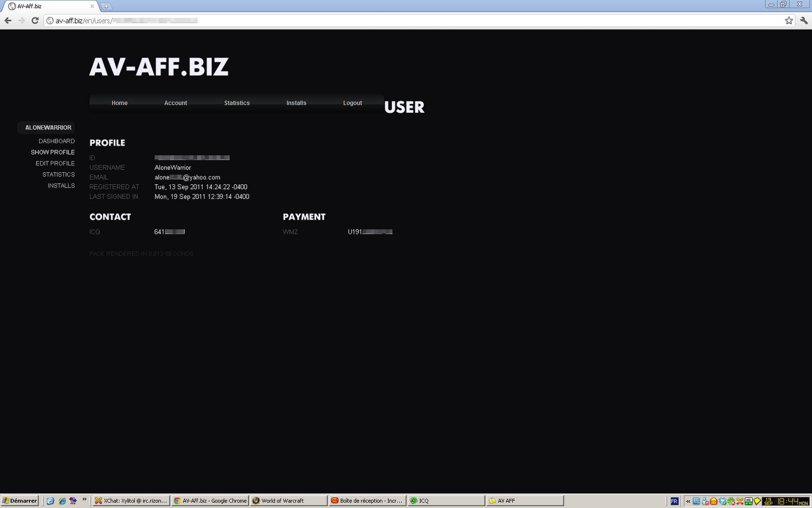Click the show desktop quick launch icon
Image resolution: width=812 pixels, height=508 pixels.
pos(50,501)
